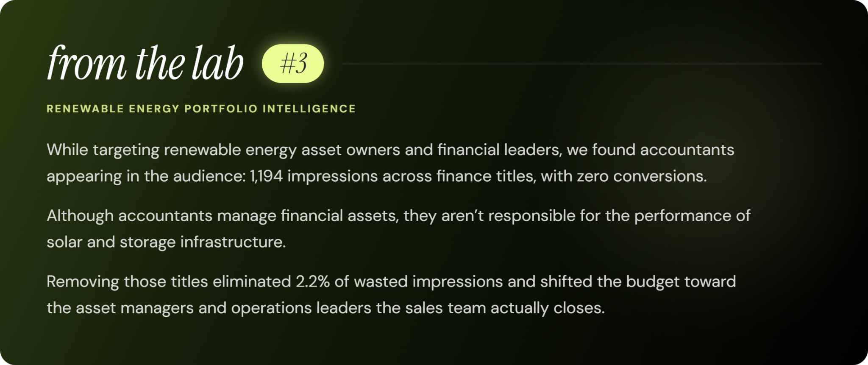Click the '2.2%' wasted impressions figure

point(313,281)
